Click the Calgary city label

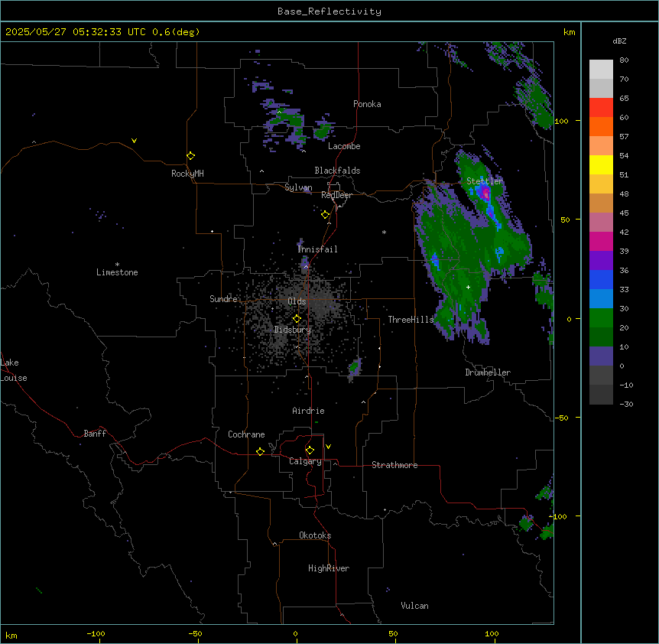(305, 461)
